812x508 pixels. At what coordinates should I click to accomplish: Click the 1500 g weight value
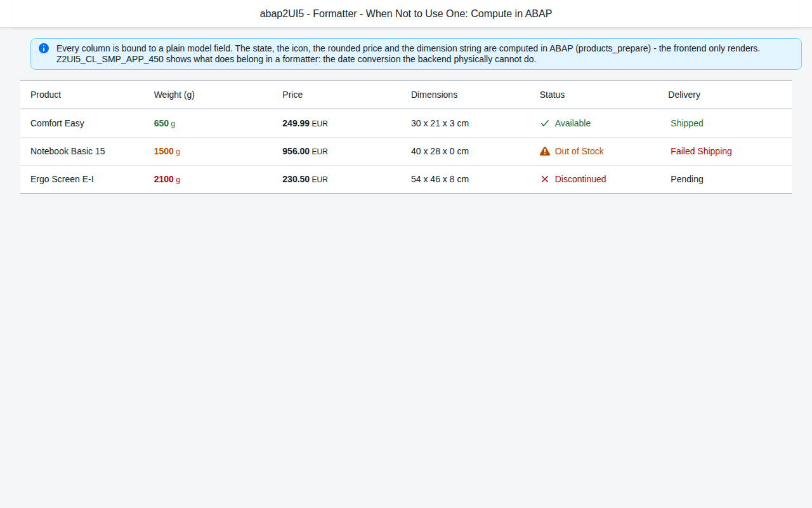point(167,151)
